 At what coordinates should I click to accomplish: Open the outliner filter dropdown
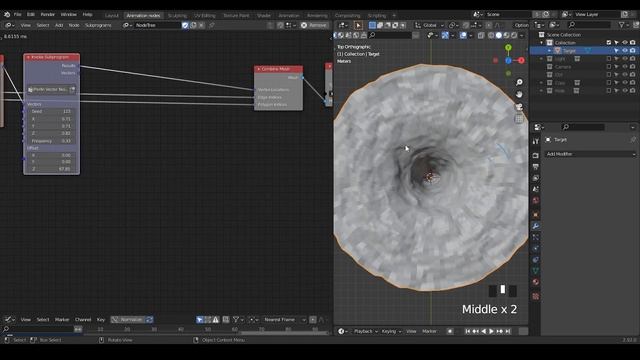623,25
